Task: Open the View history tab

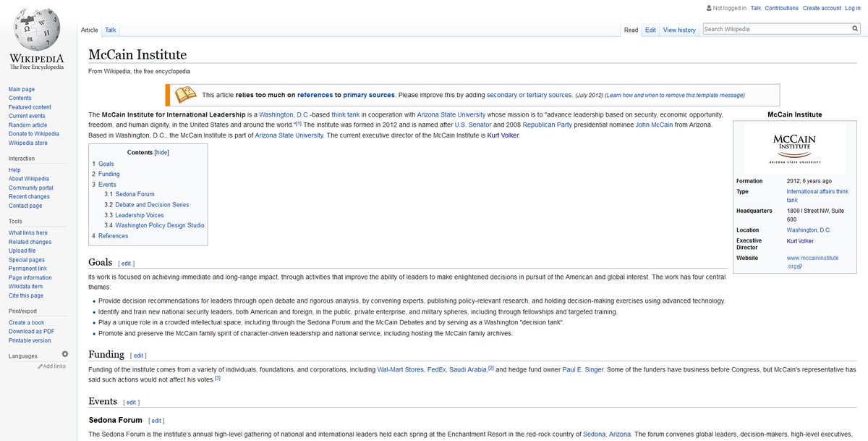Action: tap(679, 30)
